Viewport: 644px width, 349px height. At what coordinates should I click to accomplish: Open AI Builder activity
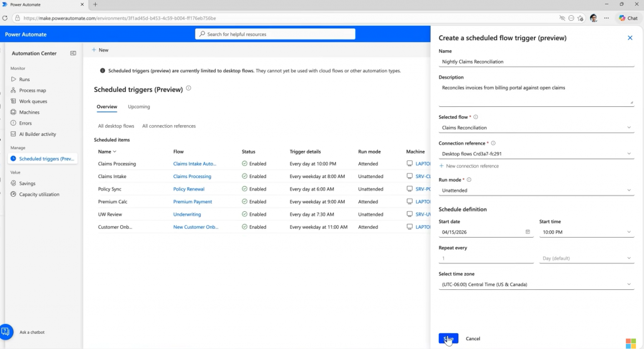coord(37,135)
